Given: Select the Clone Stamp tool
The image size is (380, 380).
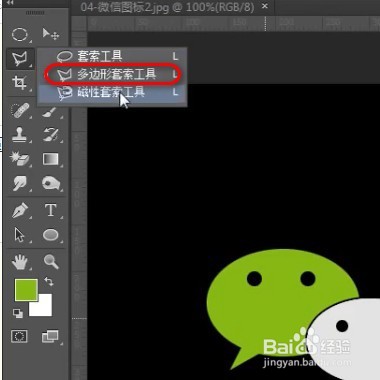Looking at the screenshot, I should 20,135.
